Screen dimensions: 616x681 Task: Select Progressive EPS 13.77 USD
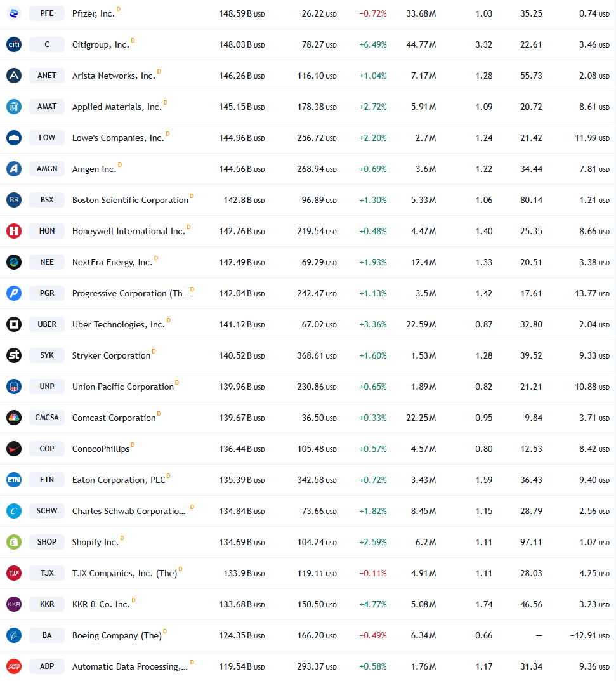coord(592,294)
